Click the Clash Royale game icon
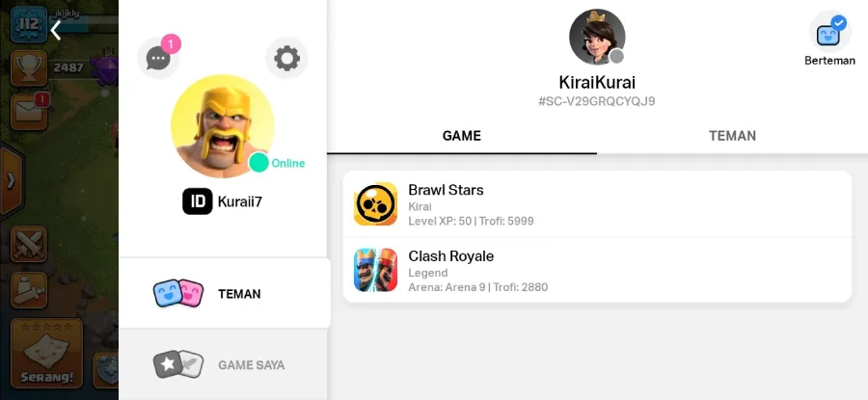Image resolution: width=868 pixels, height=400 pixels. pos(375,270)
